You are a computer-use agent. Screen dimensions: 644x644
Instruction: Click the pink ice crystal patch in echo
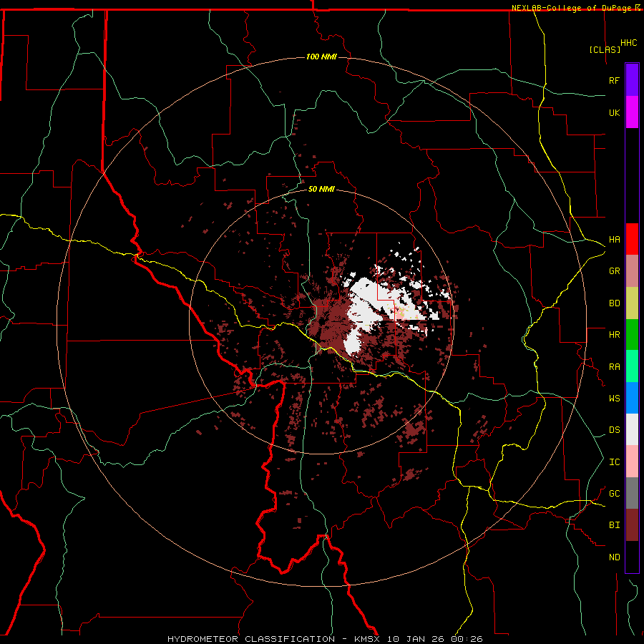(401, 315)
